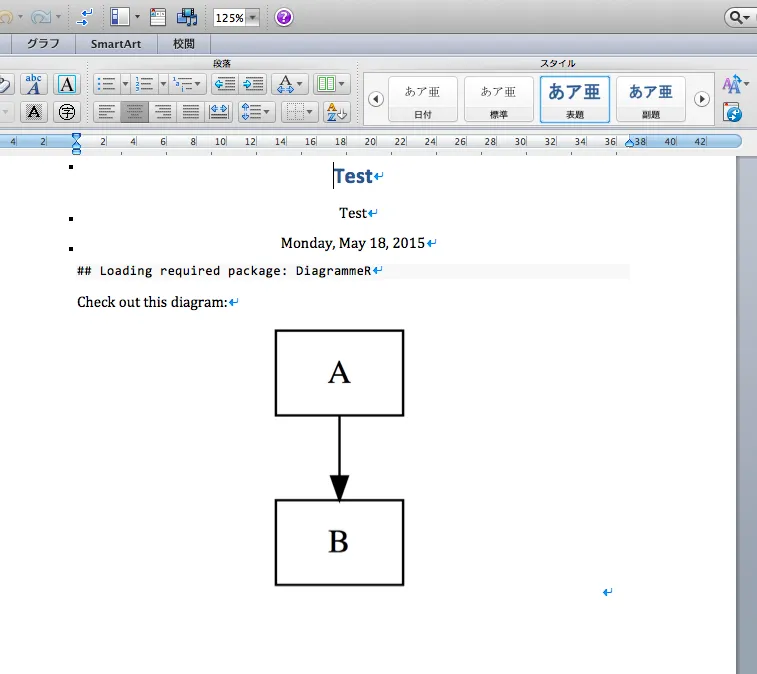
Task: Select the node A box in diagram
Action: (x=339, y=373)
